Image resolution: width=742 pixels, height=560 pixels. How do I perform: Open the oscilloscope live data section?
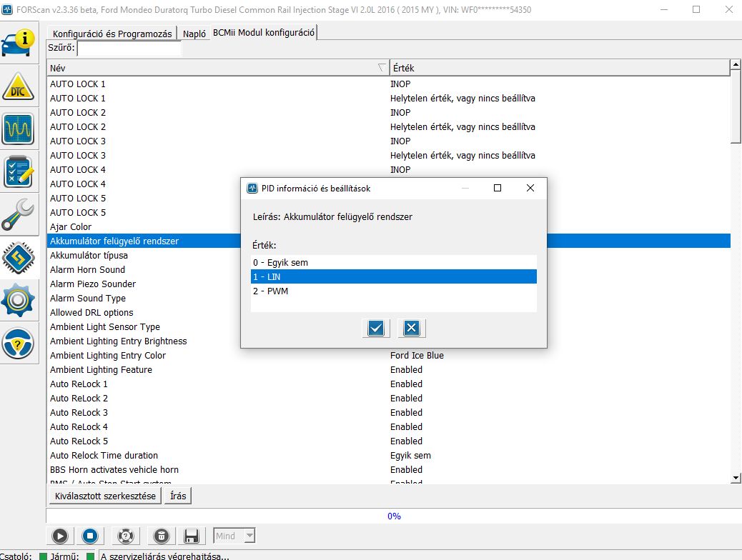click(x=19, y=129)
